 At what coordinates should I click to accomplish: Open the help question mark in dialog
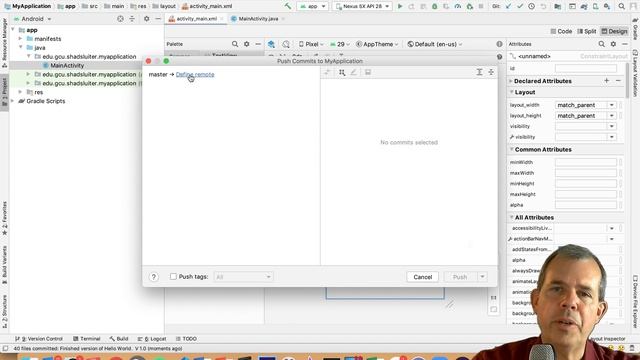click(x=153, y=277)
